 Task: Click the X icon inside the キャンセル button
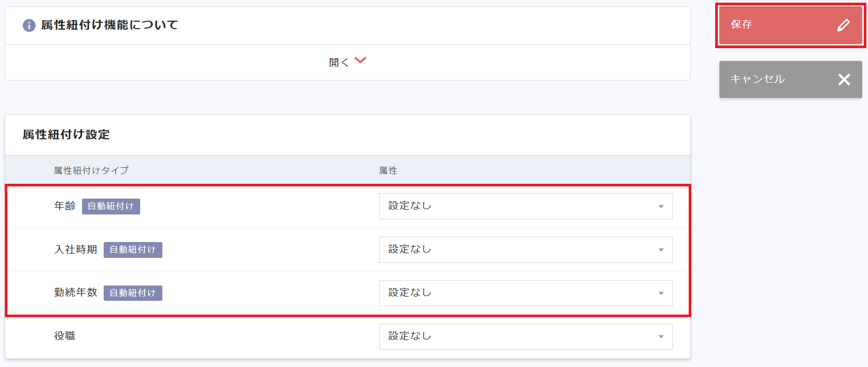pyautogui.click(x=844, y=79)
